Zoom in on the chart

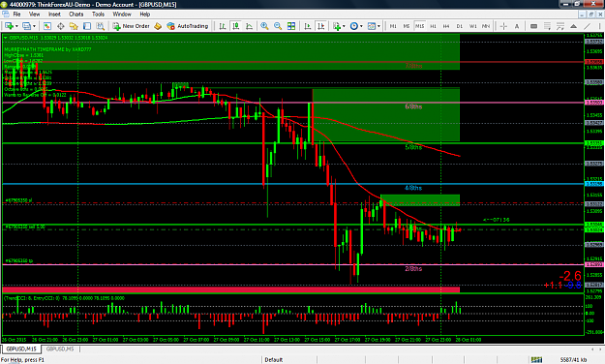[264, 26]
